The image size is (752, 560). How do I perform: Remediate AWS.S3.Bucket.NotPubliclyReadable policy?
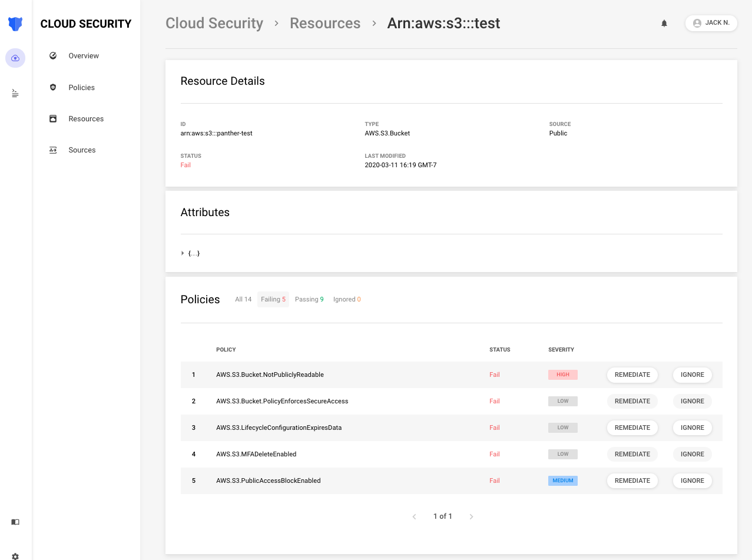click(632, 375)
